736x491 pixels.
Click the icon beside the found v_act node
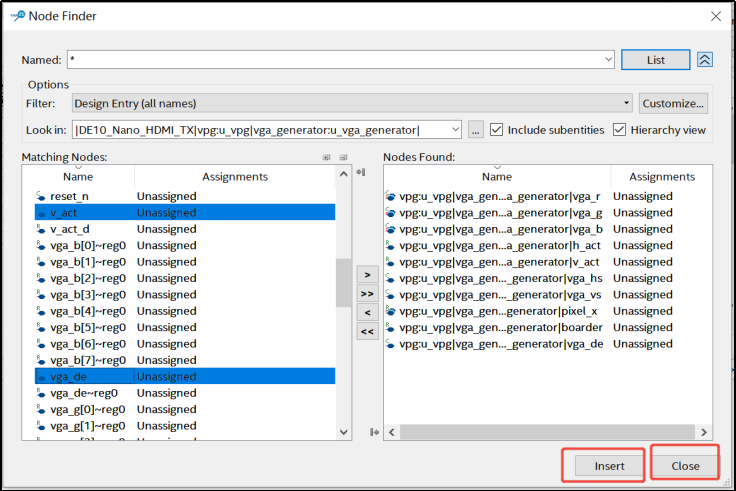[390, 262]
